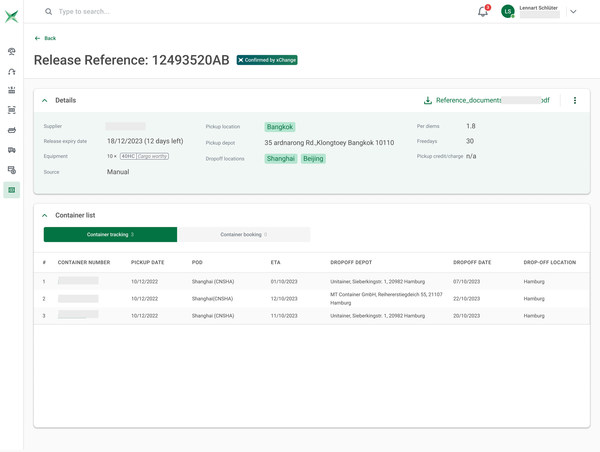Viewport: 600px width, 452px height.
Task: Click the container scan icon in sidebar
Action: (12, 110)
